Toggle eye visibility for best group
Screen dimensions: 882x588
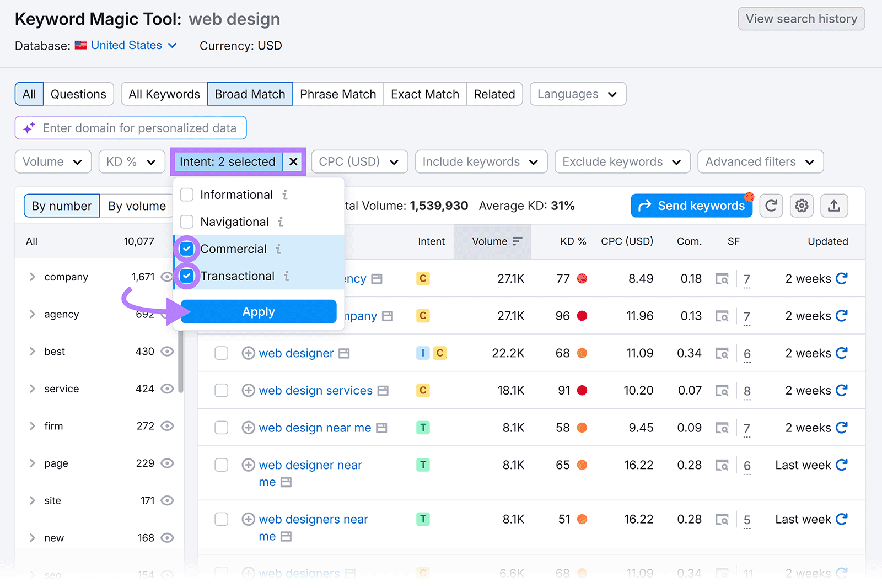point(167,352)
